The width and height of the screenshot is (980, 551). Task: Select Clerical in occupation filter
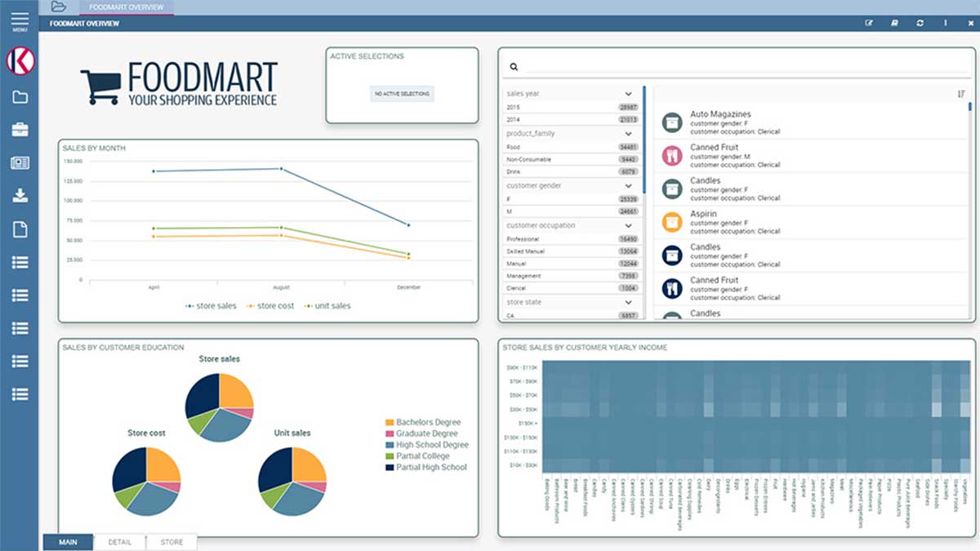click(572, 288)
